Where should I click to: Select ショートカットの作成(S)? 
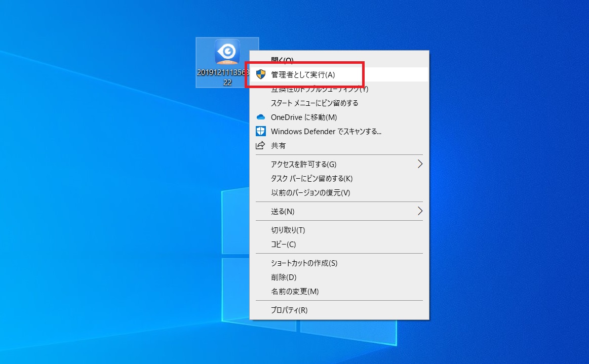coord(339,263)
